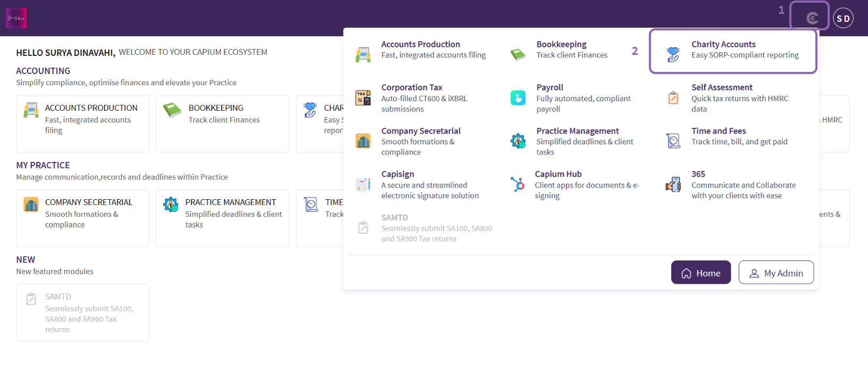The image size is (868, 368).
Task: Click Company Secretarial building icon in menu
Action: [x=363, y=141]
